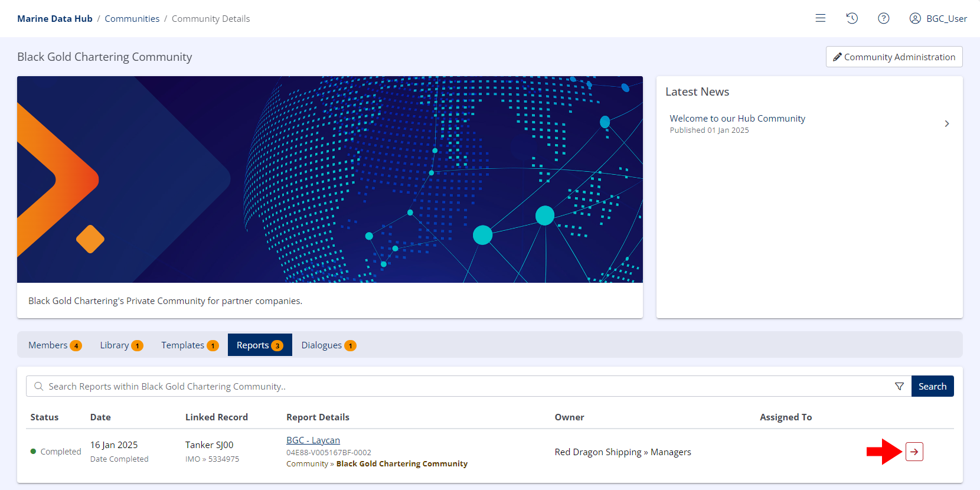Click the Search button

click(932, 386)
